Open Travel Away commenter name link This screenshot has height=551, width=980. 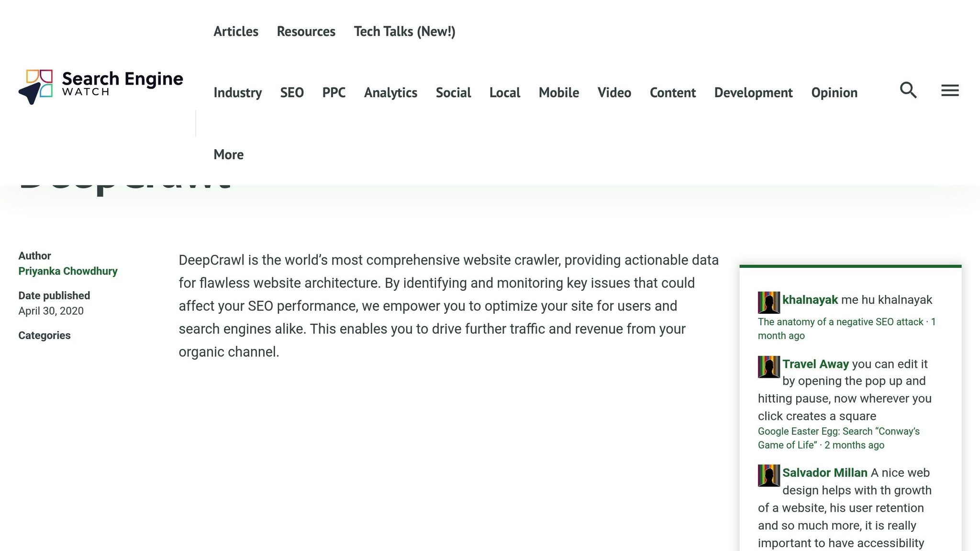(x=816, y=364)
